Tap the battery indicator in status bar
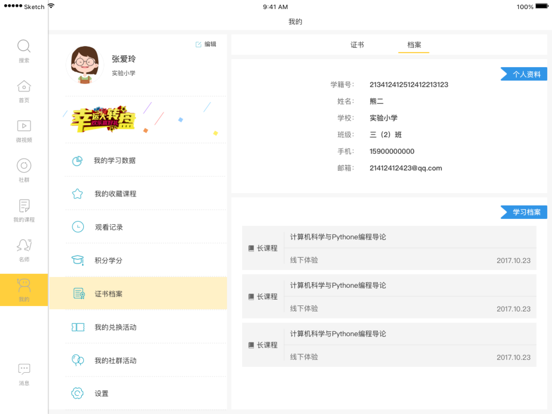This screenshot has width=552, height=414. point(542,6)
